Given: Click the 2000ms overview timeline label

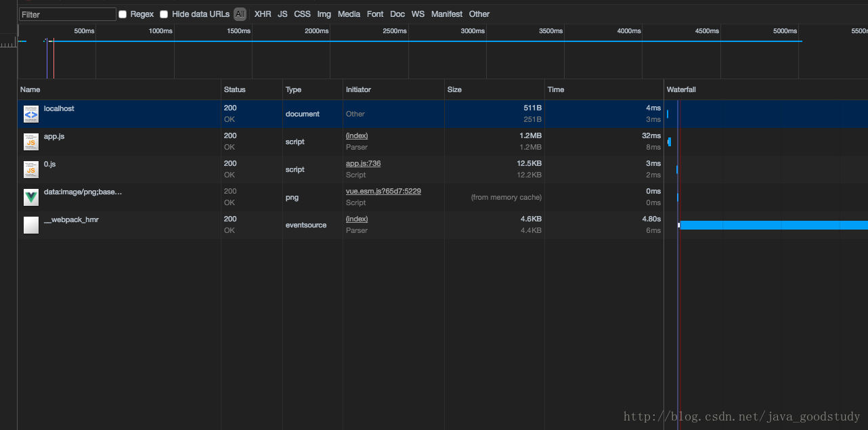Looking at the screenshot, I should [x=317, y=30].
